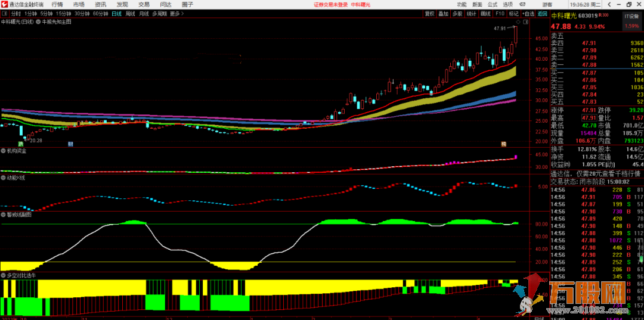Click the 20.28 low price label on chart
This screenshot has width=644, height=320.
coord(36,140)
